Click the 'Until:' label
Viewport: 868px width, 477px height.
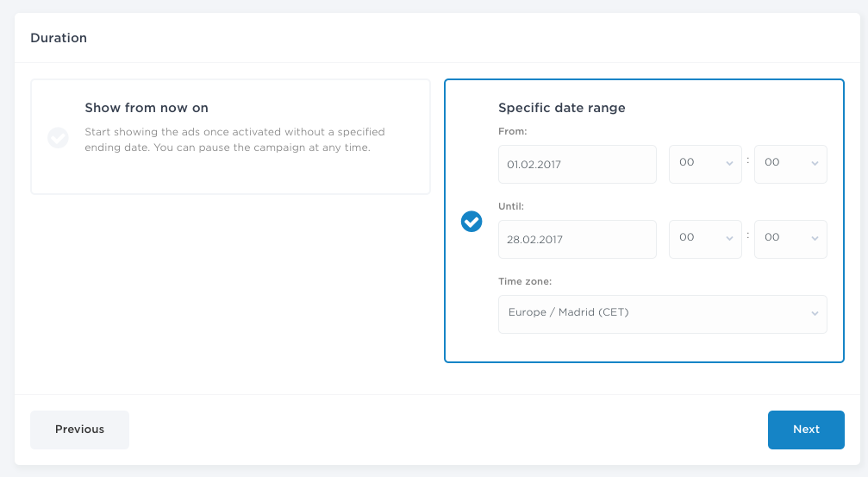(511, 206)
